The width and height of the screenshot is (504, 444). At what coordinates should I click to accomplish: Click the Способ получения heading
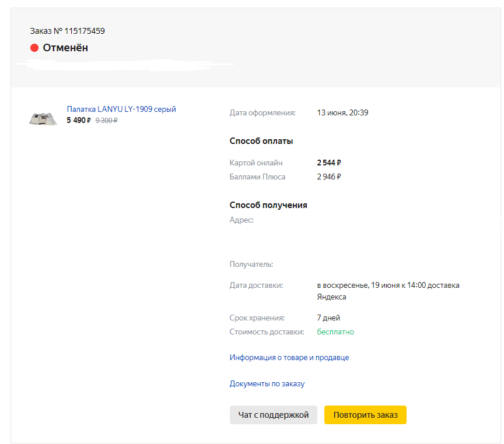(x=268, y=205)
